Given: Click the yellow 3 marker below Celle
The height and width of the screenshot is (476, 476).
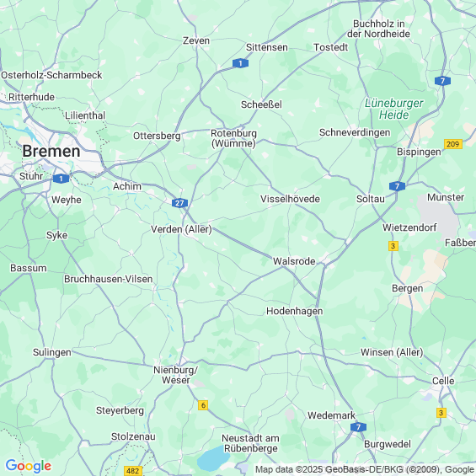Looking at the screenshot, I should (441, 413).
